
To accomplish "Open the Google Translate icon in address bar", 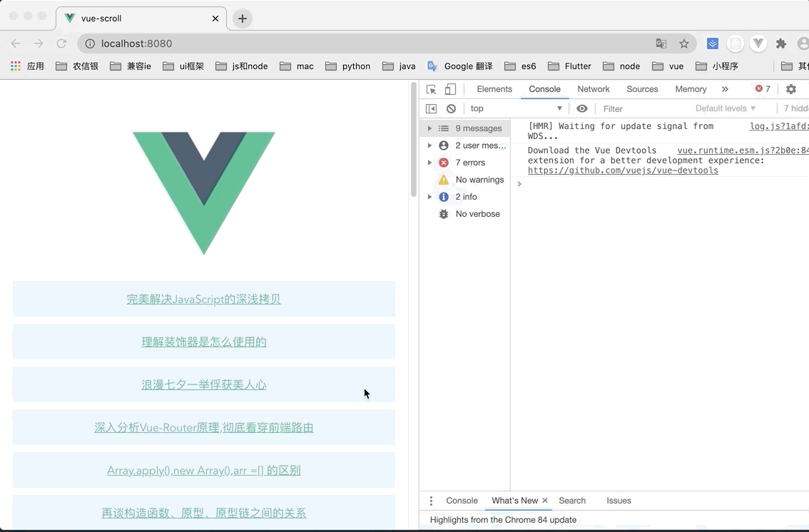I will (661, 44).
